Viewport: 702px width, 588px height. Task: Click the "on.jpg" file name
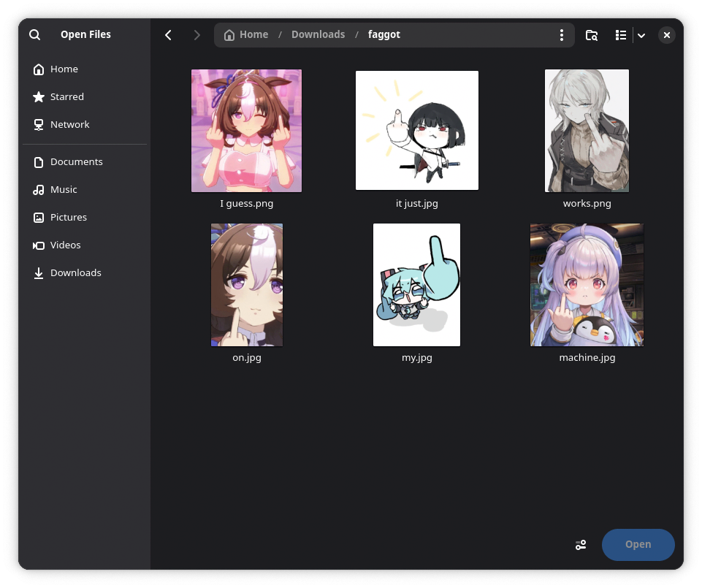click(x=247, y=357)
